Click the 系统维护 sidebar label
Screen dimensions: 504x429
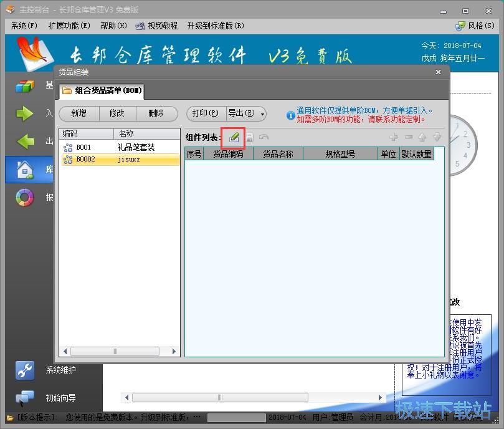tap(61, 370)
